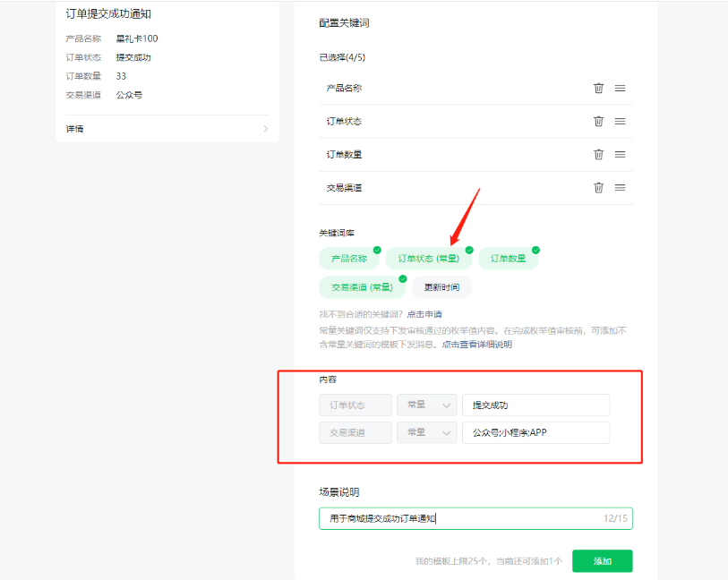728x580 pixels.
Task: Delete the 产品名称 keyword row
Action: [598, 88]
